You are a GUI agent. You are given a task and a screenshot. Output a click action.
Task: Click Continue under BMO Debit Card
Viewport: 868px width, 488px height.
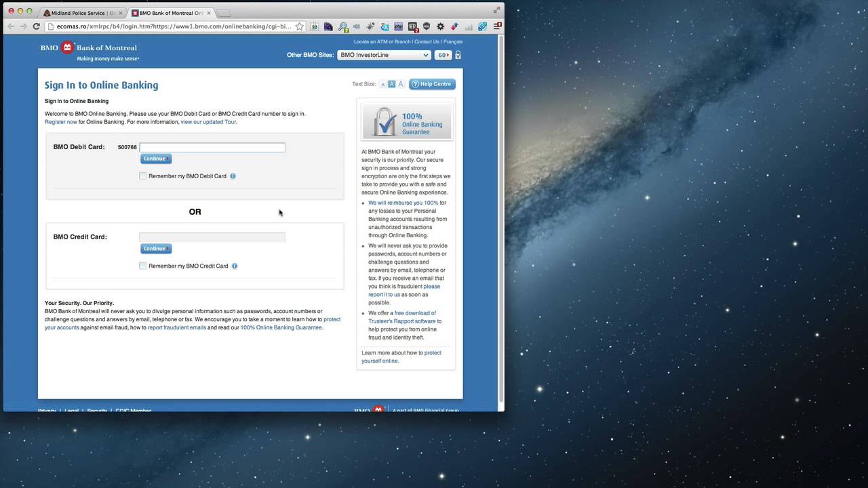click(x=156, y=159)
